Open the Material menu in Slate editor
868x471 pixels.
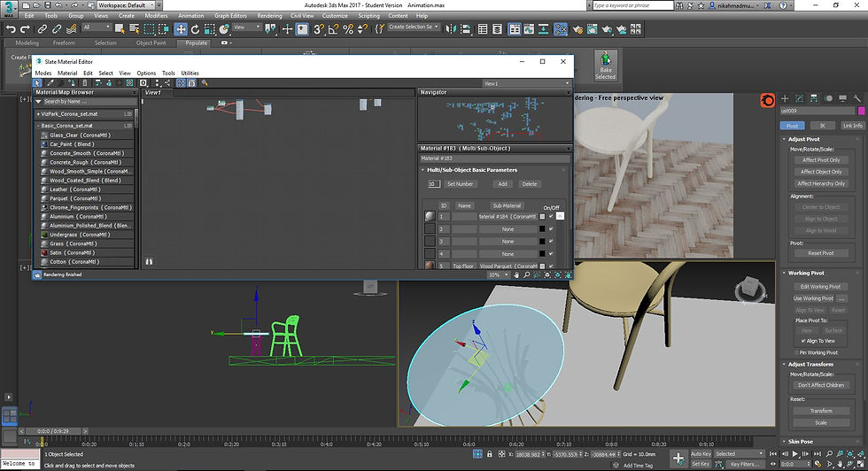click(67, 73)
